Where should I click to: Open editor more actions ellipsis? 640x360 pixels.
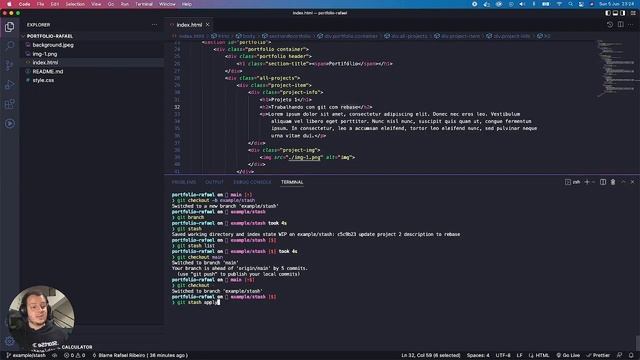pyautogui.click(x=631, y=24)
